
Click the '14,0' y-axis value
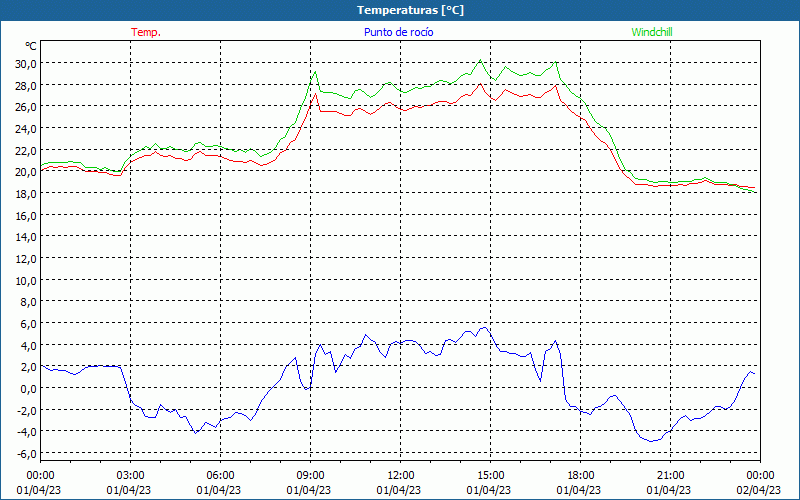[x=26, y=237]
